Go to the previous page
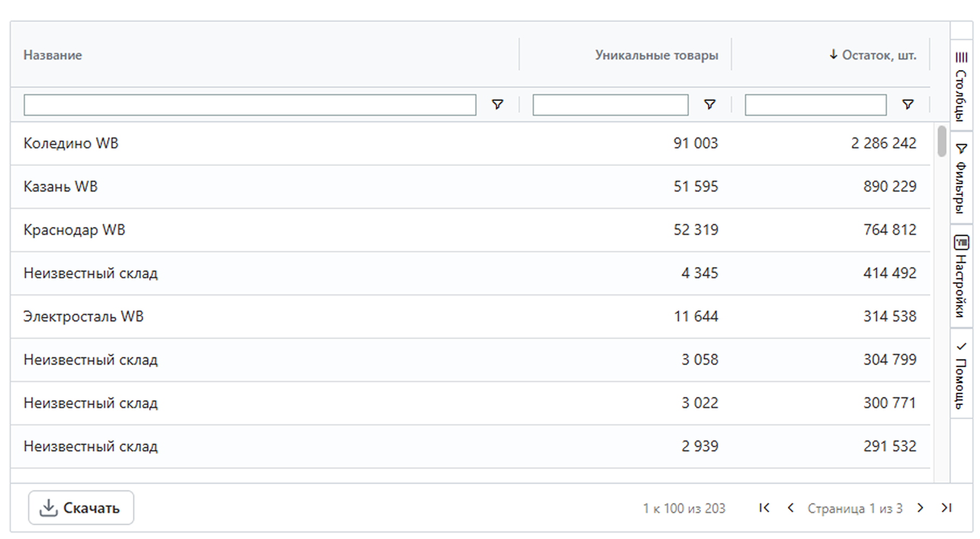This screenshot has height=539, width=980. pos(790,508)
